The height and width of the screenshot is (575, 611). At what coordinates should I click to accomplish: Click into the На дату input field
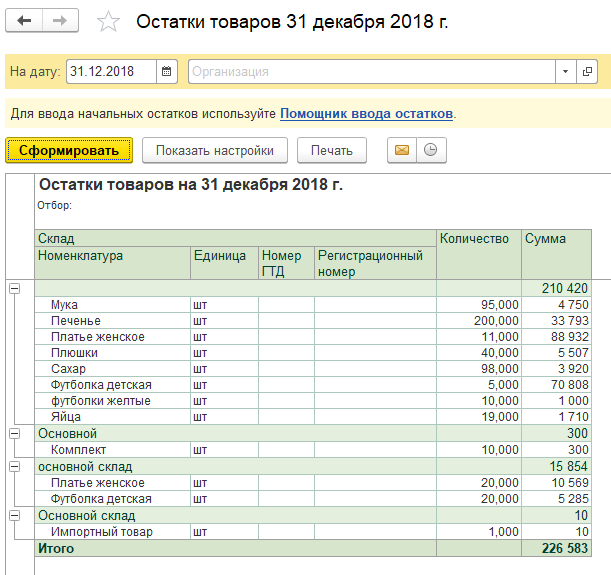click(x=110, y=72)
